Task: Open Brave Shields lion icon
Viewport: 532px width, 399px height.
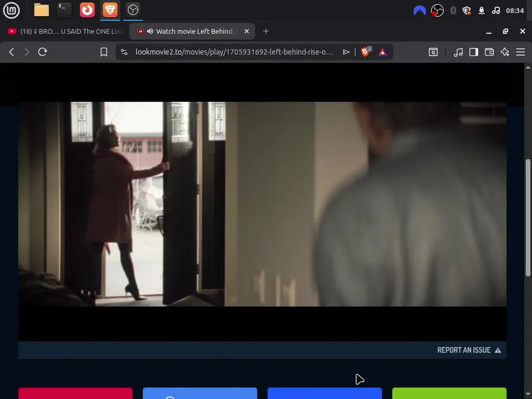Action: tap(366, 52)
